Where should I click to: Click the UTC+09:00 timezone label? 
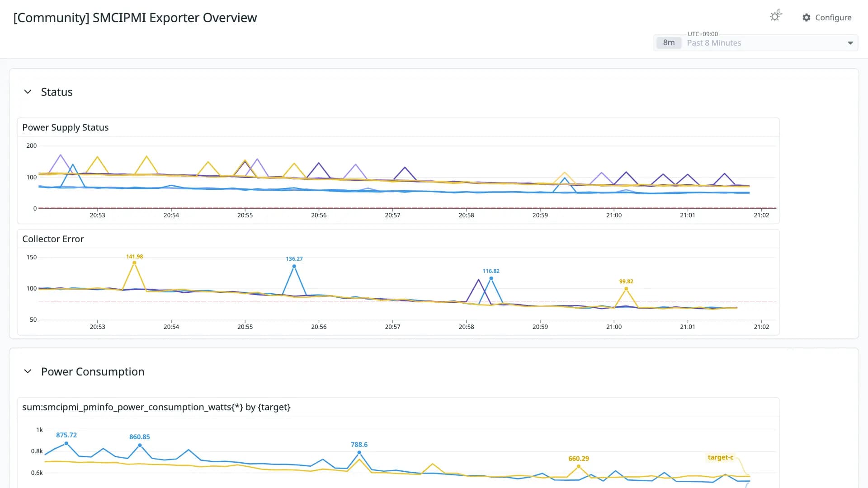pyautogui.click(x=703, y=34)
